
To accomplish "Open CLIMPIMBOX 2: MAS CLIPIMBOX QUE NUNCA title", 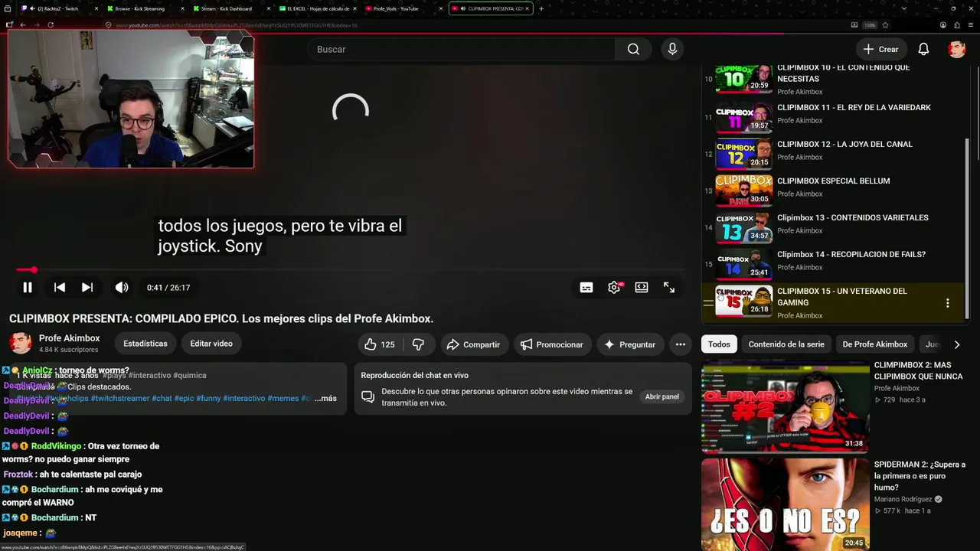I will [x=919, y=370].
